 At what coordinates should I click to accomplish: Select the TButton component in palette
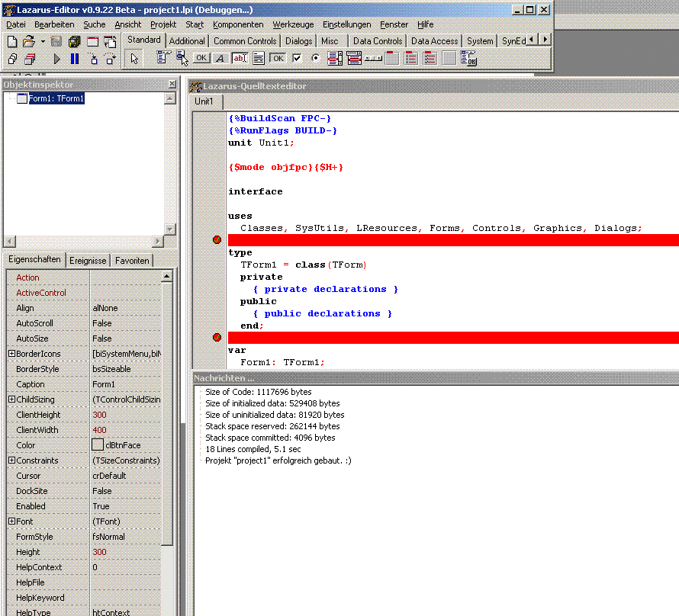(201, 58)
